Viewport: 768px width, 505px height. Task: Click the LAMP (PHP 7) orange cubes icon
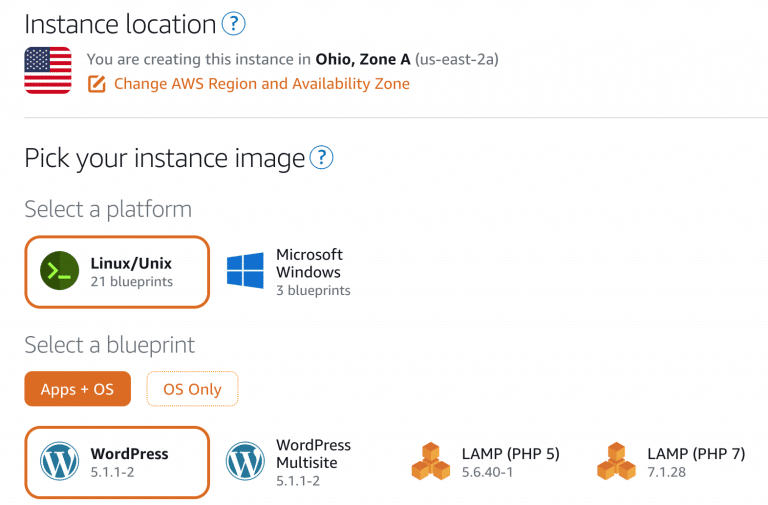point(616,461)
